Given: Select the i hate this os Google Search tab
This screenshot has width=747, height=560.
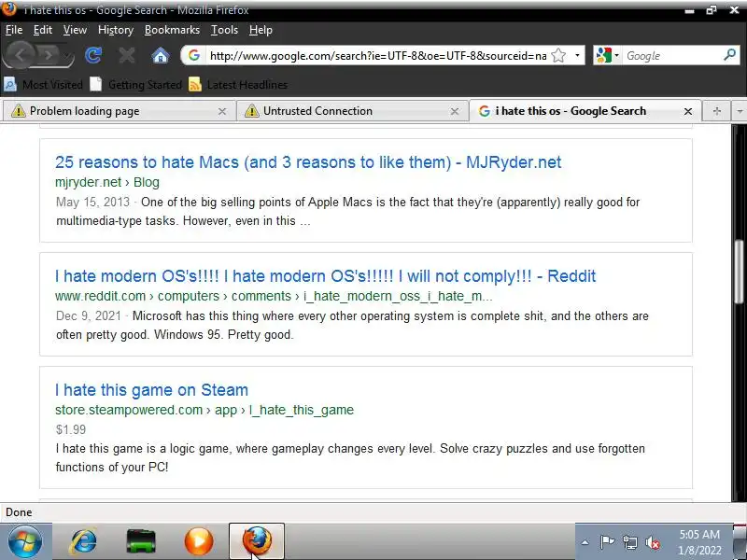Looking at the screenshot, I should (x=585, y=111).
